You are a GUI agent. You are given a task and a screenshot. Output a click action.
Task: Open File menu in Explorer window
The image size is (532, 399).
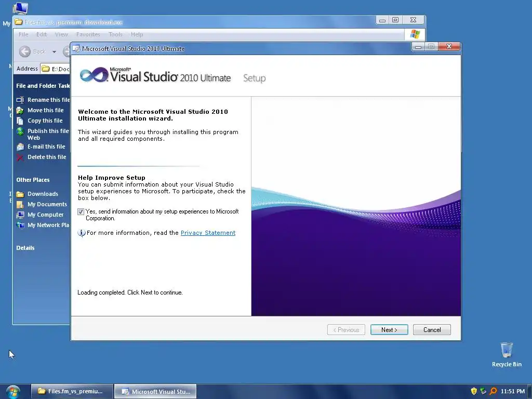point(23,34)
